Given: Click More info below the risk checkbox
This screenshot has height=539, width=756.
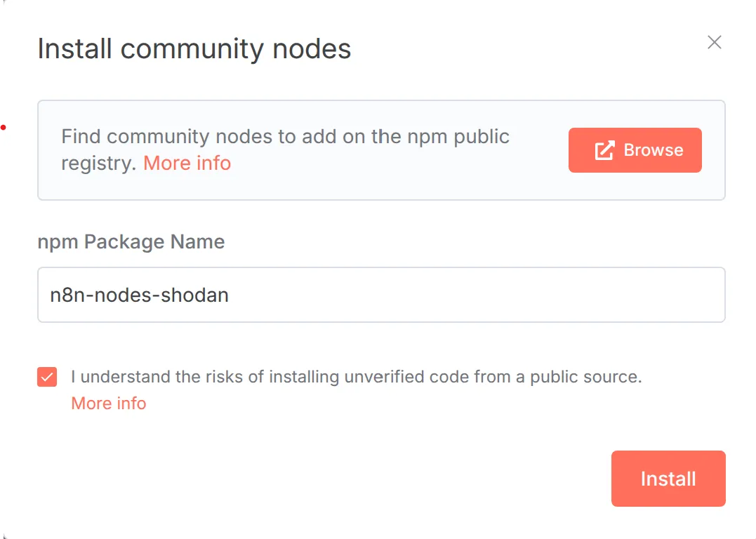Looking at the screenshot, I should click(x=108, y=403).
